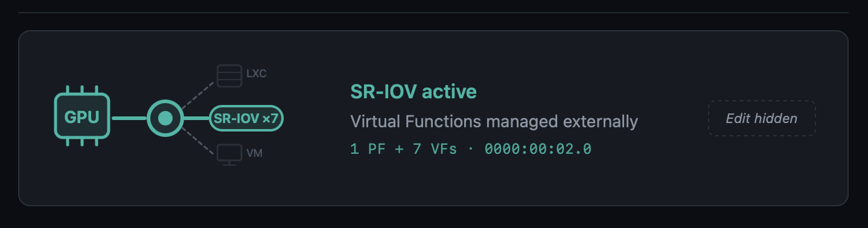
Task: Click the horizontal divider above the card
Action: point(433,13)
